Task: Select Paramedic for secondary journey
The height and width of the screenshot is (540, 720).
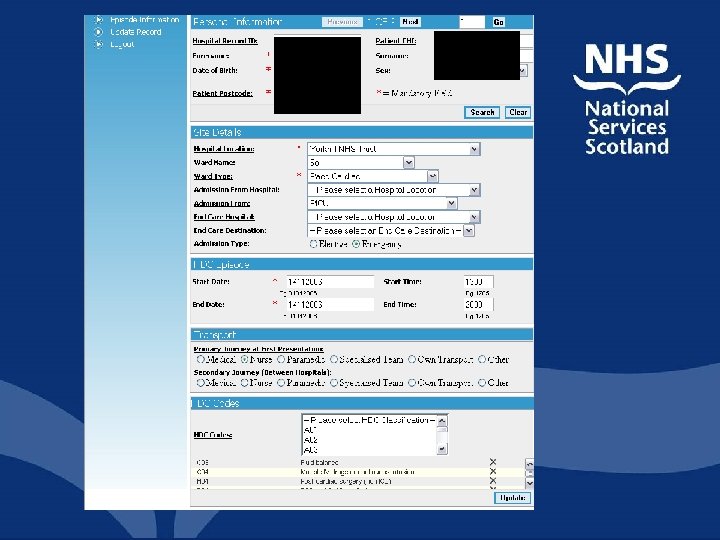Action: (281, 382)
